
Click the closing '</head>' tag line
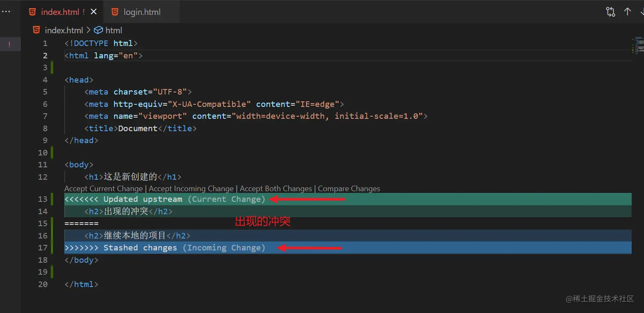(x=81, y=141)
